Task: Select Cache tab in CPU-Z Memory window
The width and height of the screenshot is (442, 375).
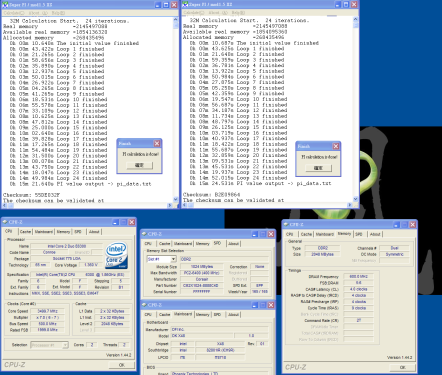Action: [x=306, y=234]
